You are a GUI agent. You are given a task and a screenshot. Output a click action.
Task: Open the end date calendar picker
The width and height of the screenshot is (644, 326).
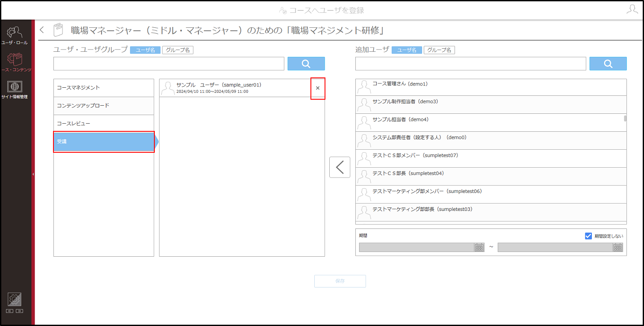(x=617, y=247)
